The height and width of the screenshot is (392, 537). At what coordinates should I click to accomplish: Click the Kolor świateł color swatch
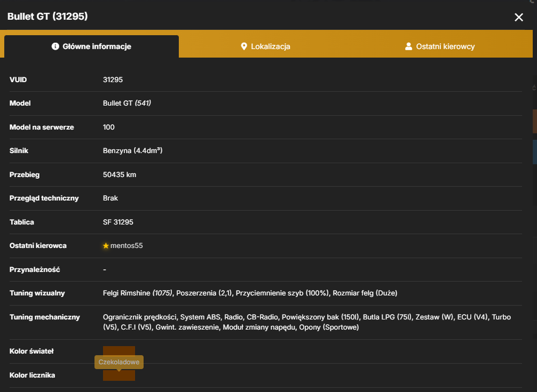pos(119,351)
